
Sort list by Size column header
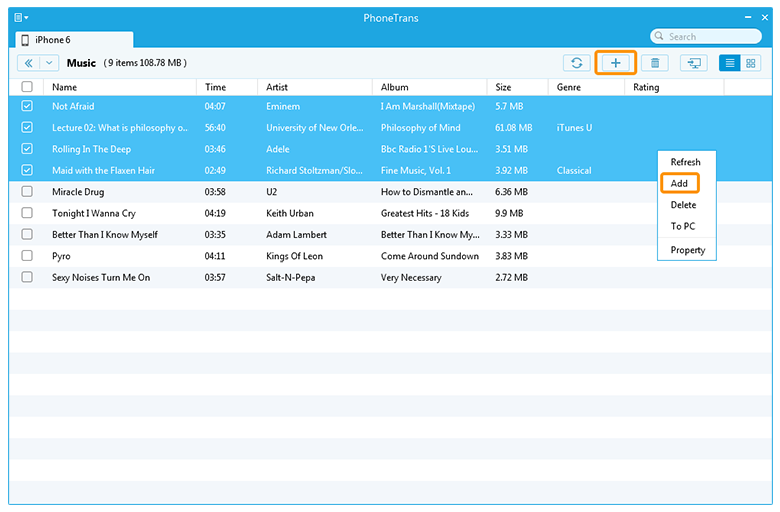tap(503, 87)
